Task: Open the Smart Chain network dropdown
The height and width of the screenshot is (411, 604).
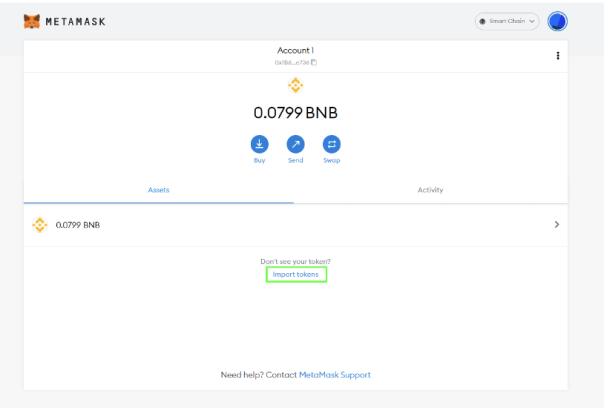Action: (507, 21)
